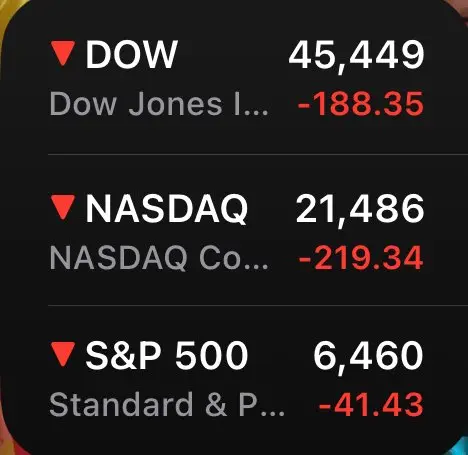
Task: Select the S&P 500 value 6,460
Action: [368, 356]
